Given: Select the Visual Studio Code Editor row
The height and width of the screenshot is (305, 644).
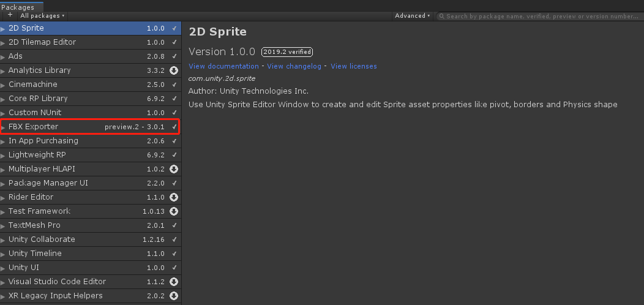Looking at the screenshot, I should pyautogui.click(x=91, y=282).
